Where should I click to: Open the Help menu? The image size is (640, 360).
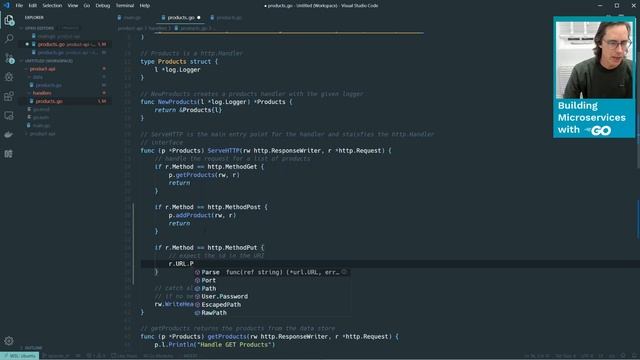tap(144, 6)
